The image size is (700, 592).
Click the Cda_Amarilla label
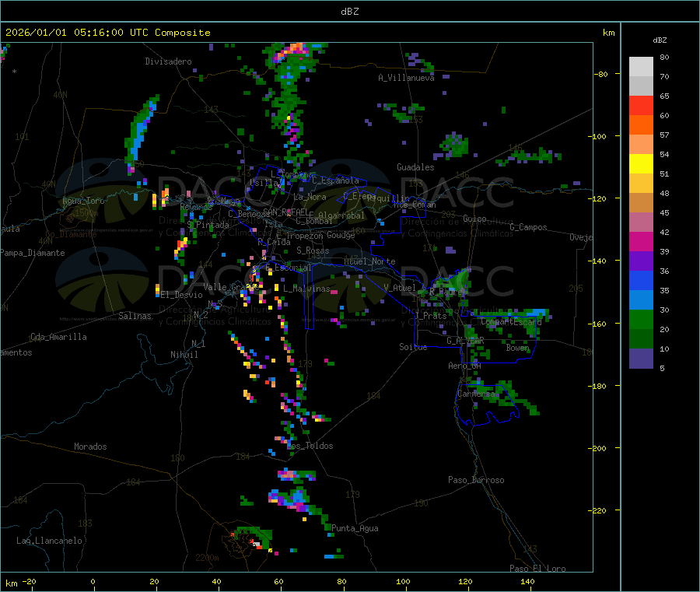click(x=58, y=337)
